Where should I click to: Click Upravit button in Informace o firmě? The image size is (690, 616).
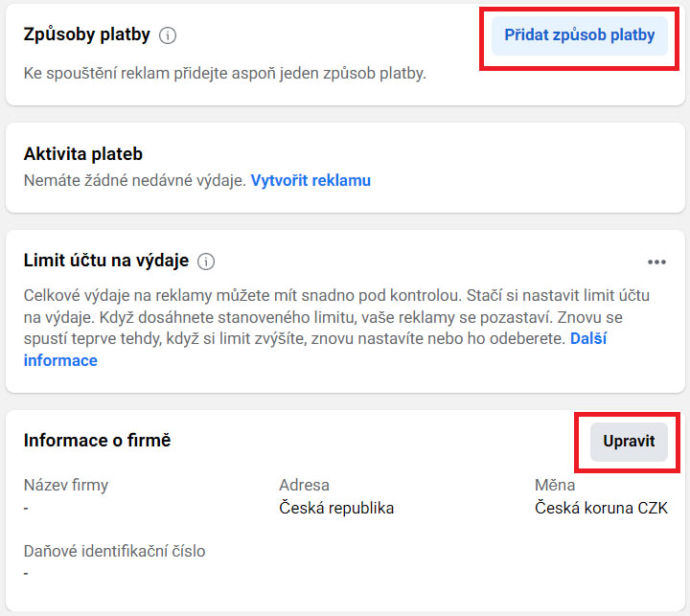[x=629, y=442]
